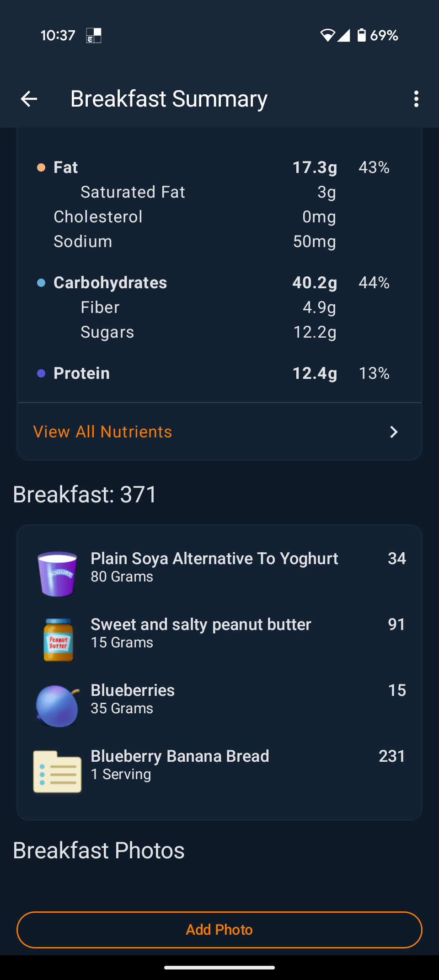Tap the back arrow icon

[29, 99]
